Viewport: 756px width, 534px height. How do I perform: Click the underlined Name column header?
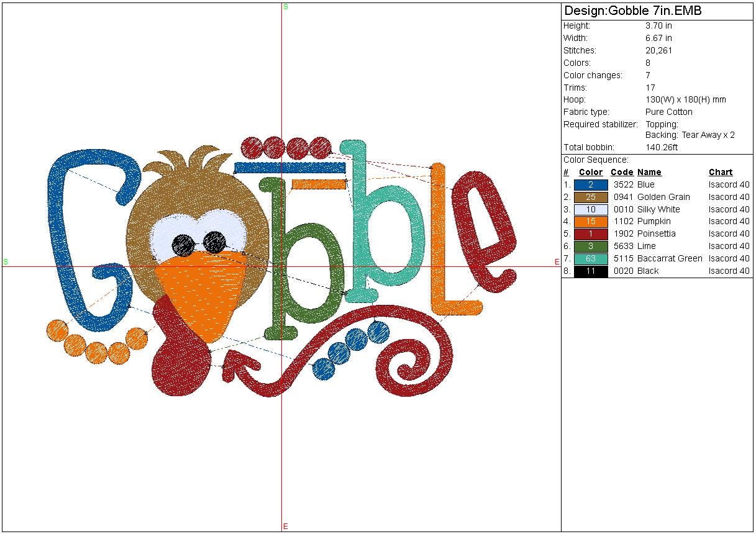pyautogui.click(x=649, y=172)
